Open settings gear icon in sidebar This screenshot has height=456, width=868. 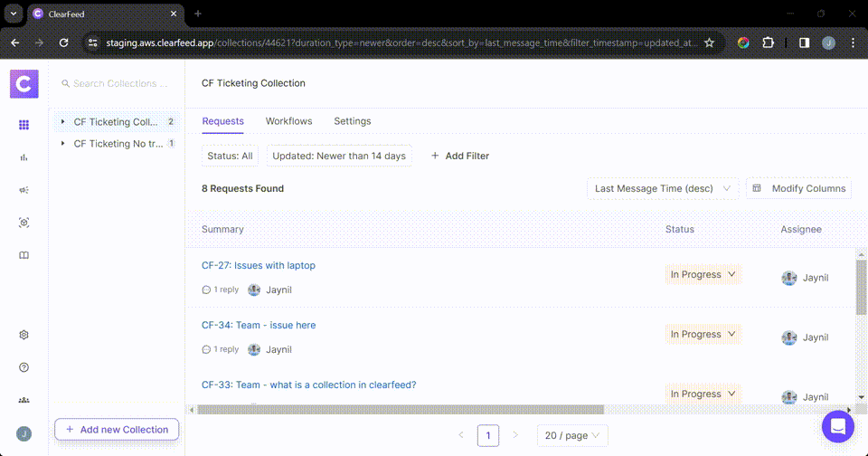click(x=24, y=335)
